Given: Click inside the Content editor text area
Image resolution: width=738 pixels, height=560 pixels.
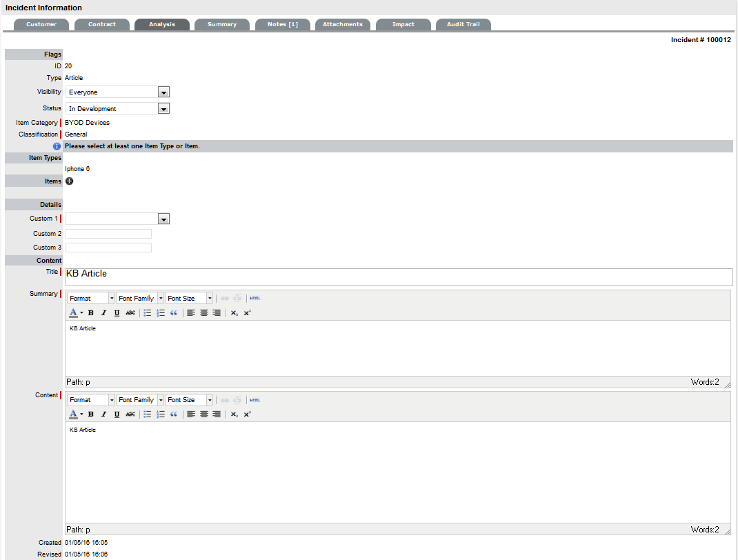Looking at the screenshot, I should (x=398, y=472).
